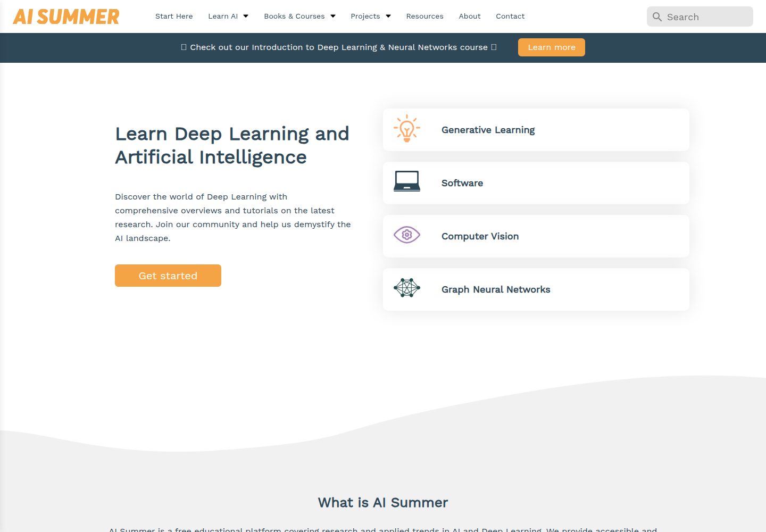Open the Software topic link

click(x=536, y=183)
